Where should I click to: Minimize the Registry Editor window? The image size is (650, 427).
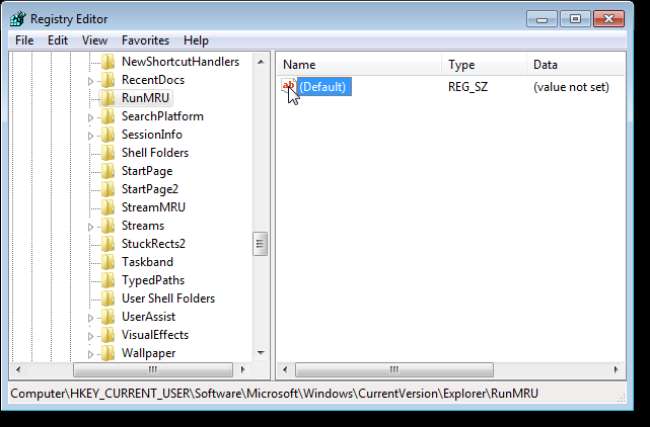tap(542, 19)
